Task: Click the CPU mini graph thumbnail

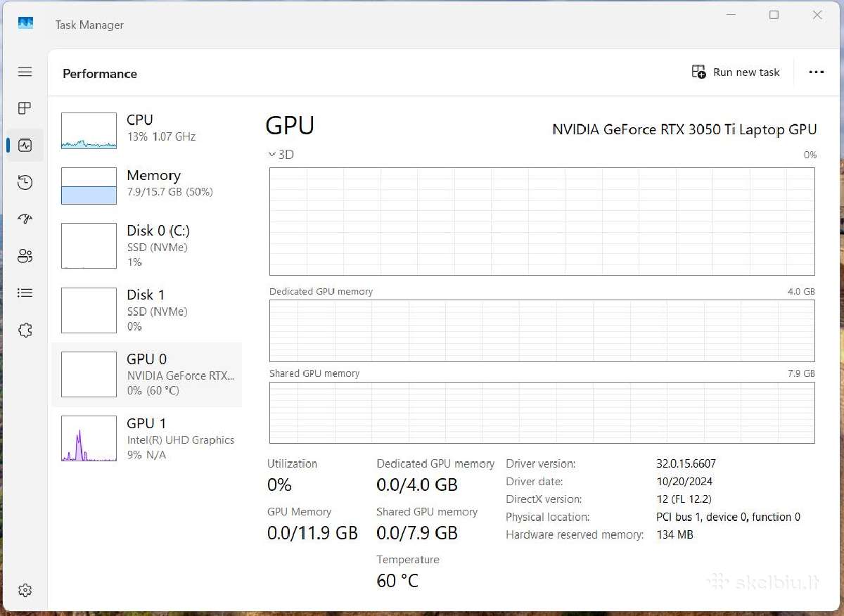Action: pos(89,131)
